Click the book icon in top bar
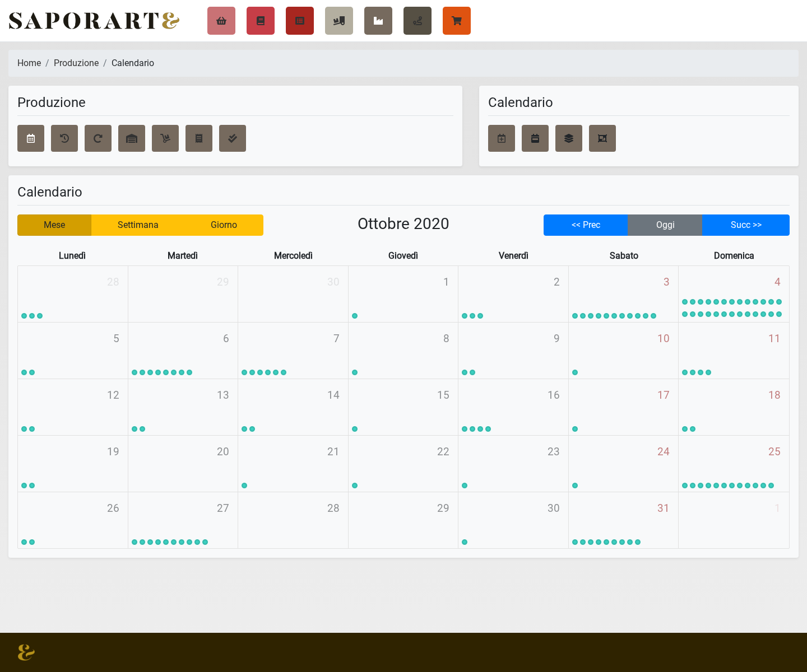Image resolution: width=807 pixels, height=672 pixels. pyautogui.click(x=261, y=21)
